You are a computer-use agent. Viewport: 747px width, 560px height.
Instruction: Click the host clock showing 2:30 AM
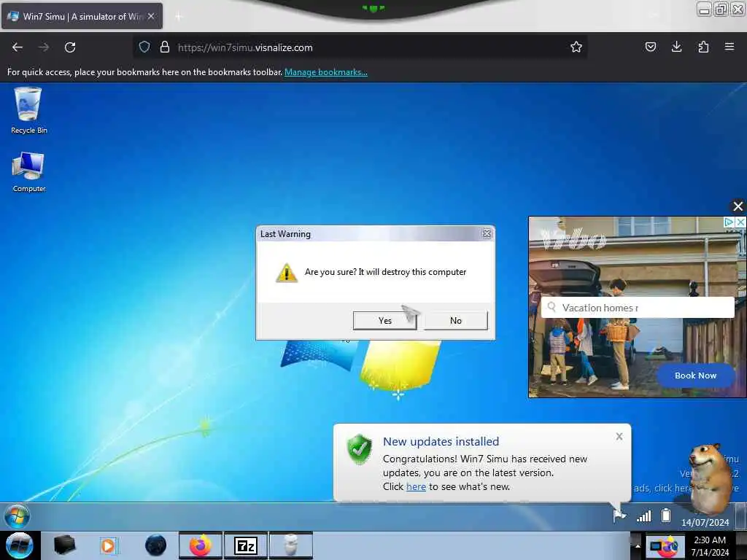coord(710,546)
